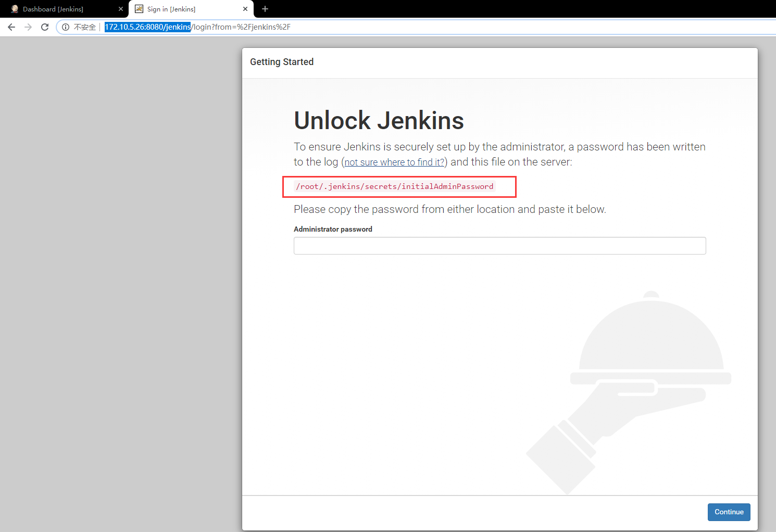Focus the browser address bar URL

pos(197,27)
